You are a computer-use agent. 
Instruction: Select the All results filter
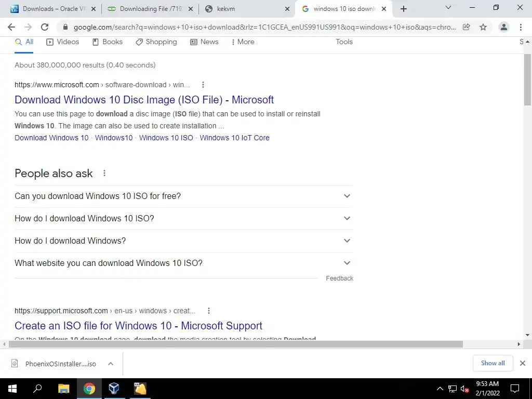click(x=24, y=42)
